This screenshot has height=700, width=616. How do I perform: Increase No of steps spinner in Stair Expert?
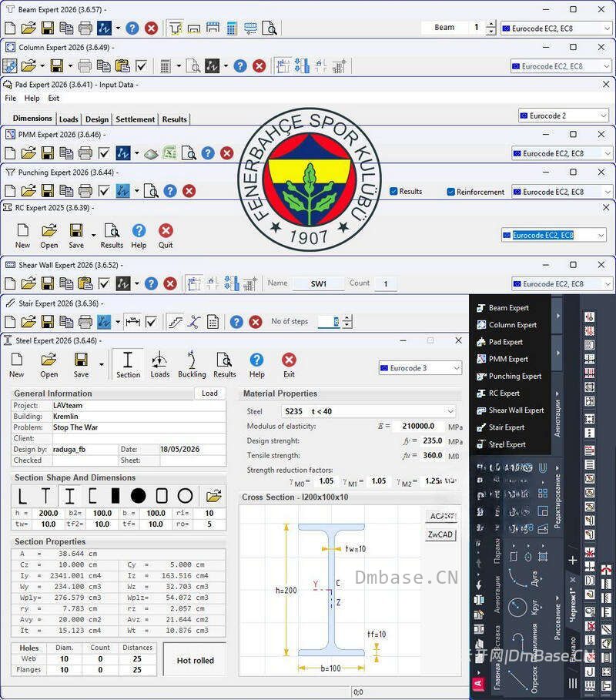pyautogui.click(x=347, y=318)
